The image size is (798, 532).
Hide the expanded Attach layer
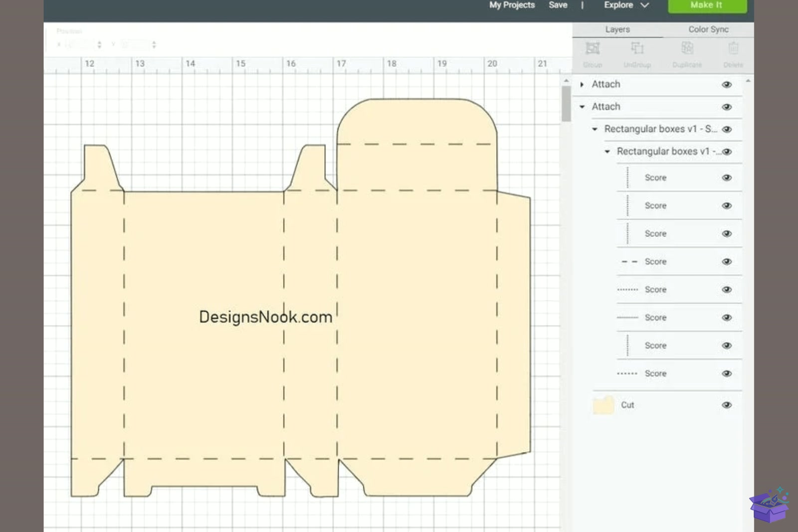(x=727, y=107)
